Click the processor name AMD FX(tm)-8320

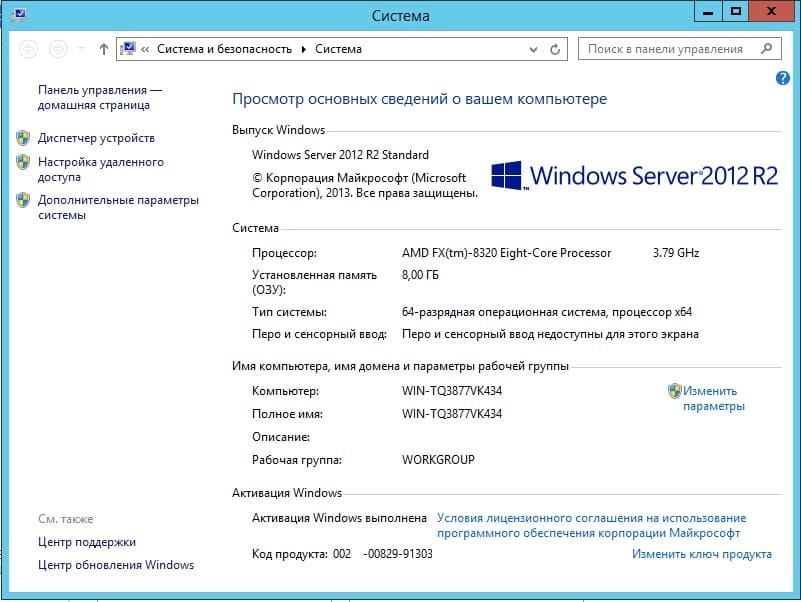coord(506,253)
